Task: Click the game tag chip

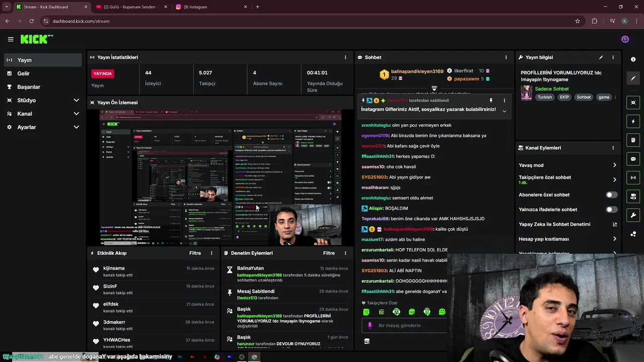Action: 604,97
